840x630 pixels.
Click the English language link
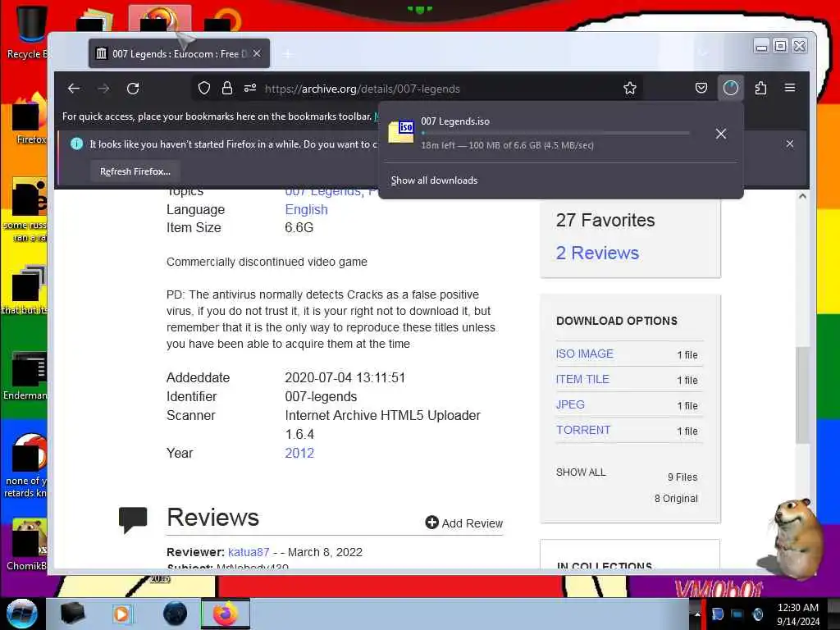point(306,209)
